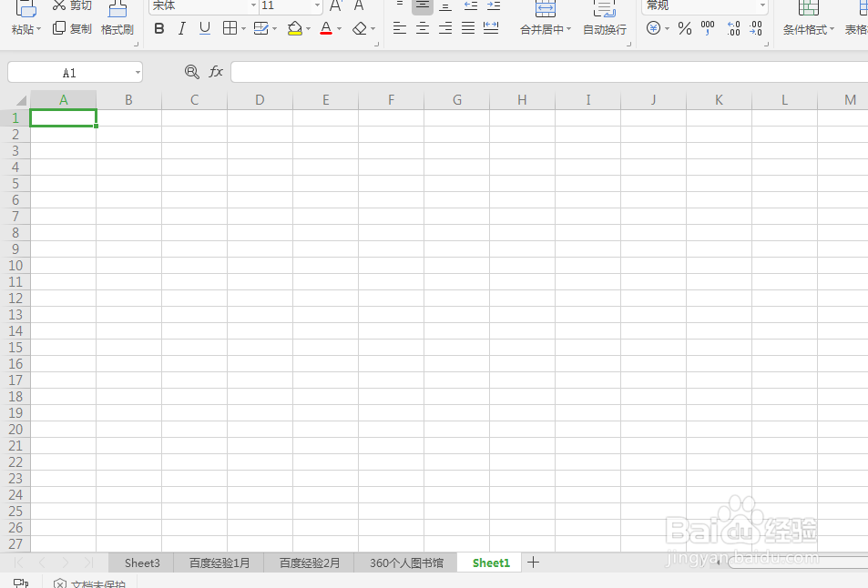The image size is (868, 588).
Task: Open Conditional Formatting (条件格式) menu
Action: [808, 17]
